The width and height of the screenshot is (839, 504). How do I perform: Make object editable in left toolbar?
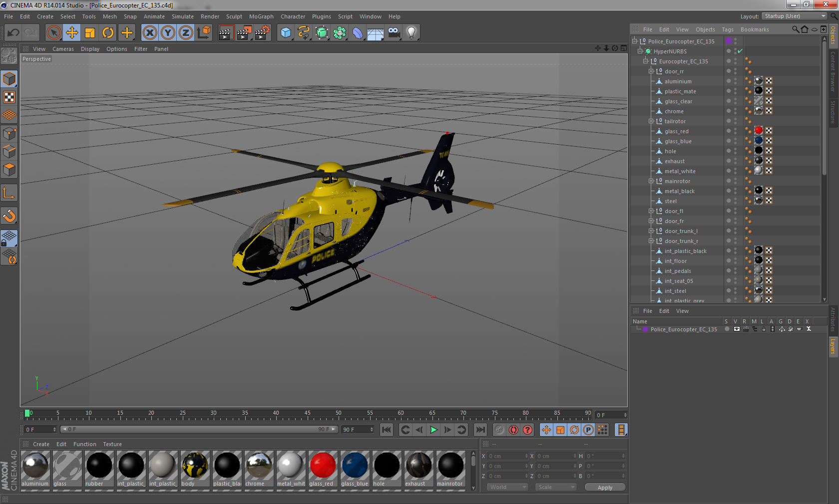[9, 56]
